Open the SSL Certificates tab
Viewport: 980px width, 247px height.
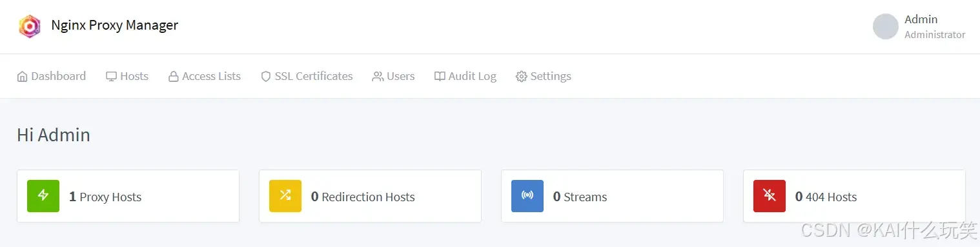307,76
